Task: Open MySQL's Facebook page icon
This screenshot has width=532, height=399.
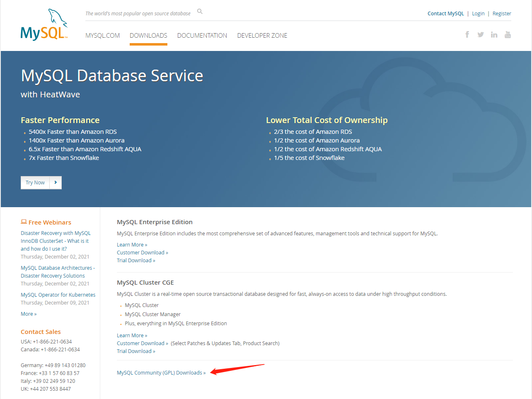Action: click(x=467, y=34)
